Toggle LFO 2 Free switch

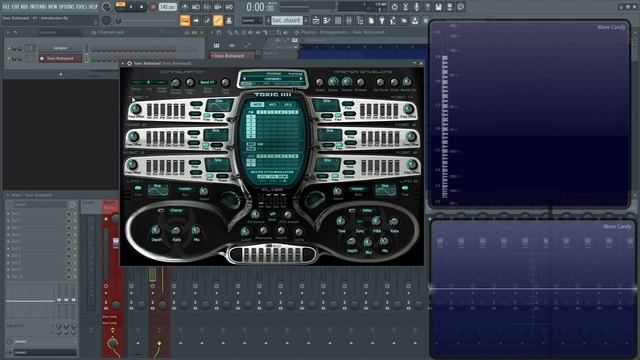coord(405,189)
